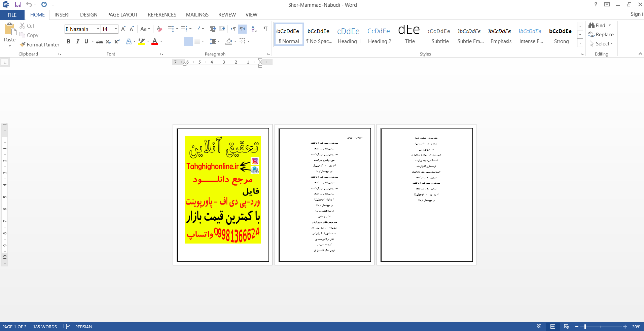The image size is (644, 331).
Task: Switch to the DESIGN tab
Action: pyautogui.click(x=89, y=15)
